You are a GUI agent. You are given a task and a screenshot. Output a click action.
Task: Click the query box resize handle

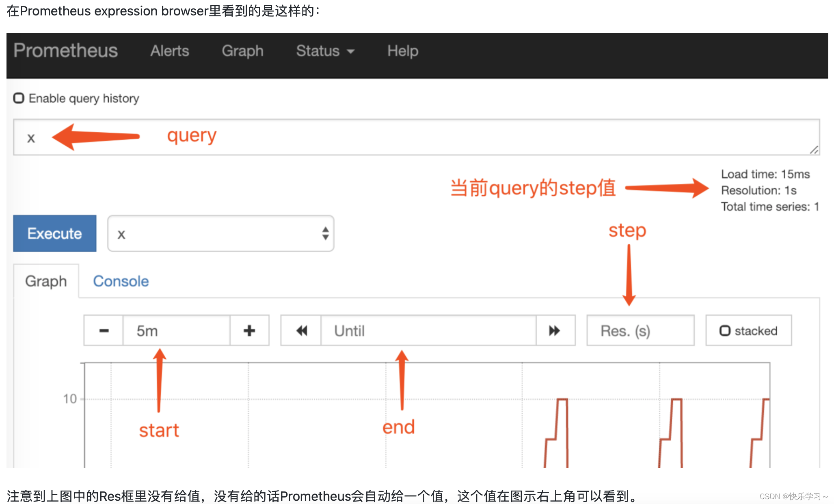click(x=814, y=150)
